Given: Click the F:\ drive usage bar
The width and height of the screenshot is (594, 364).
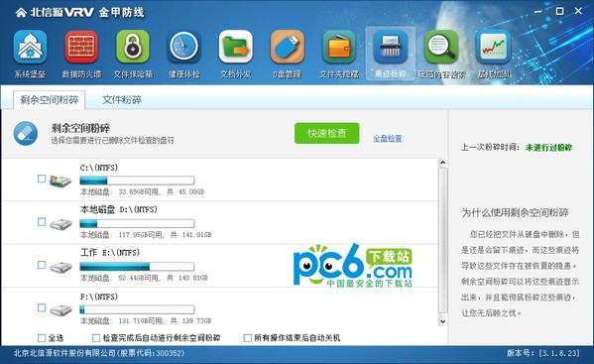Looking at the screenshot, I should point(137,309).
